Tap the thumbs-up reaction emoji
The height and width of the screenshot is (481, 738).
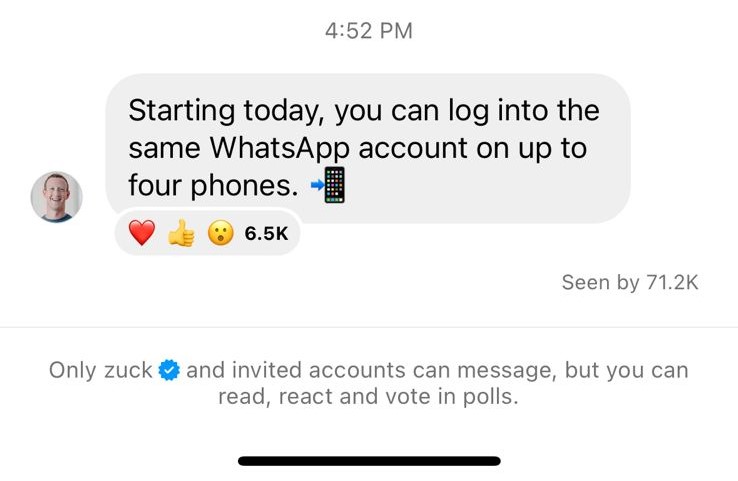click(181, 234)
